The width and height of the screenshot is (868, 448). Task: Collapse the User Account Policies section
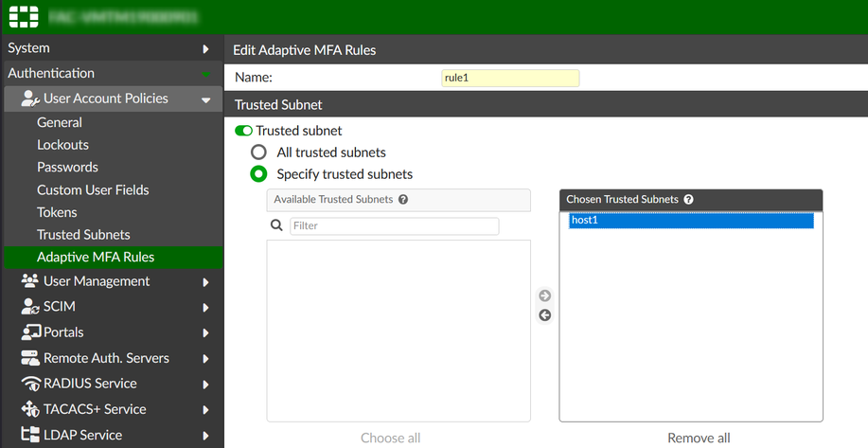205,99
